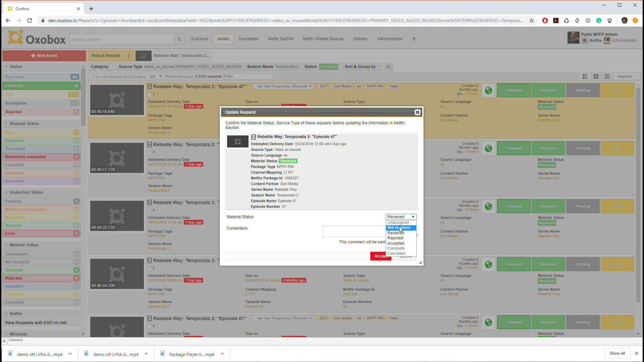Clear the applied filters icon
The width and height of the screenshot is (644, 362).
click(388, 67)
